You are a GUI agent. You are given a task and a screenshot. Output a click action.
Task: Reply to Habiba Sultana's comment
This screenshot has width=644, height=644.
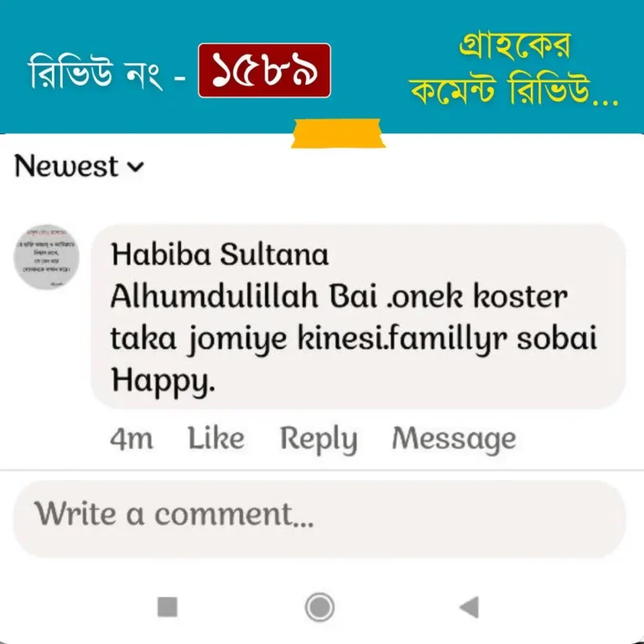pyautogui.click(x=319, y=439)
